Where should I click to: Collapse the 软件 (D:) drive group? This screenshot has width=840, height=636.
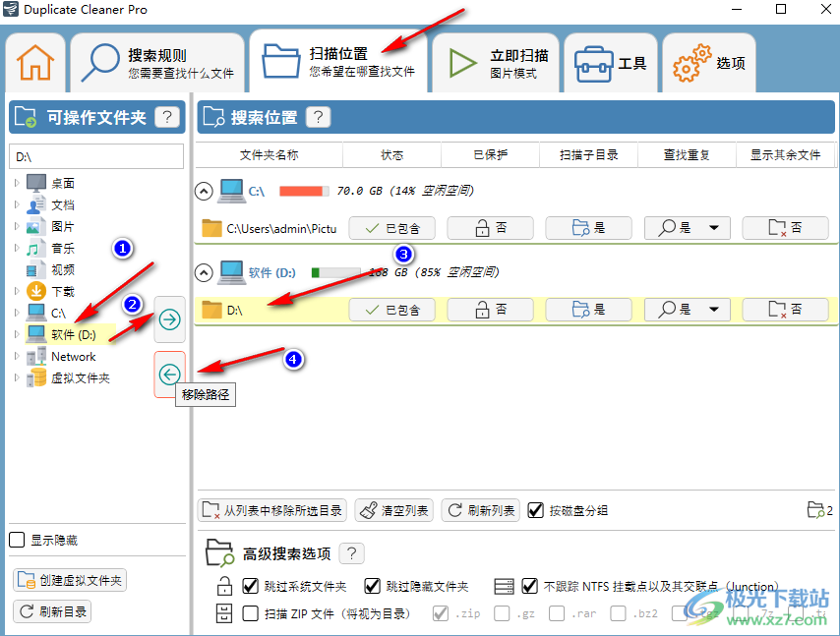pos(204,272)
